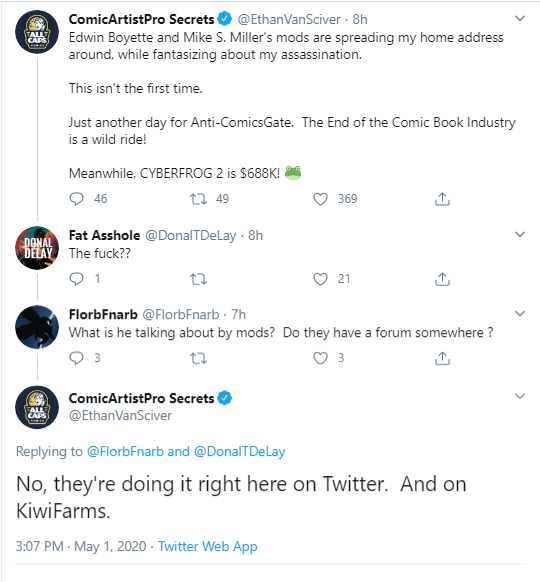Open the @DonalTDeLay mention in Replying to
This screenshot has height=582, width=540.
[x=239, y=451]
